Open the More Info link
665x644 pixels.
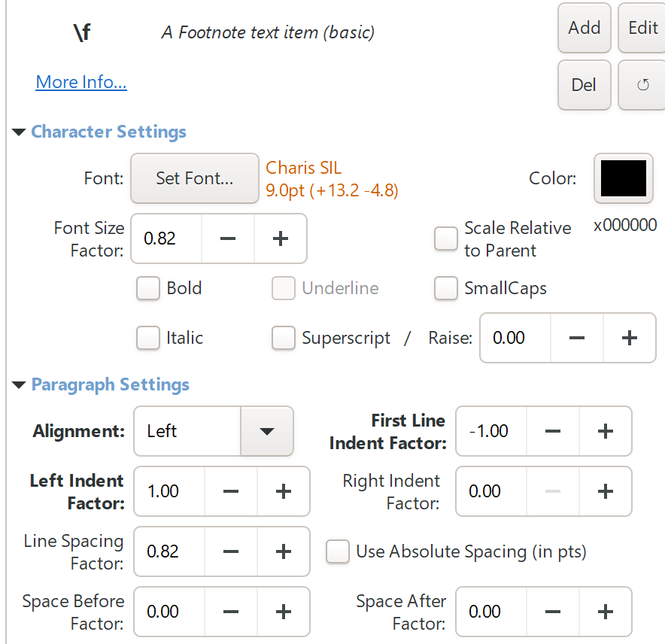pyautogui.click(x=81, y=81)
